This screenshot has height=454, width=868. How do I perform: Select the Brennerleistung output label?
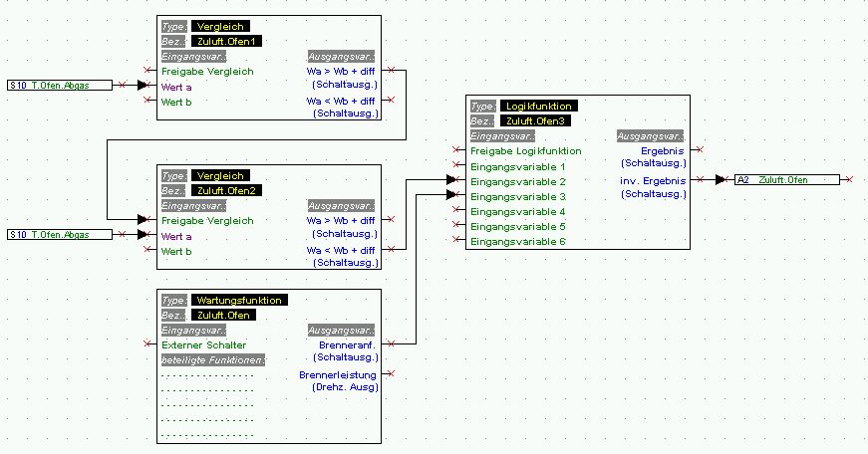coord(338,375)
